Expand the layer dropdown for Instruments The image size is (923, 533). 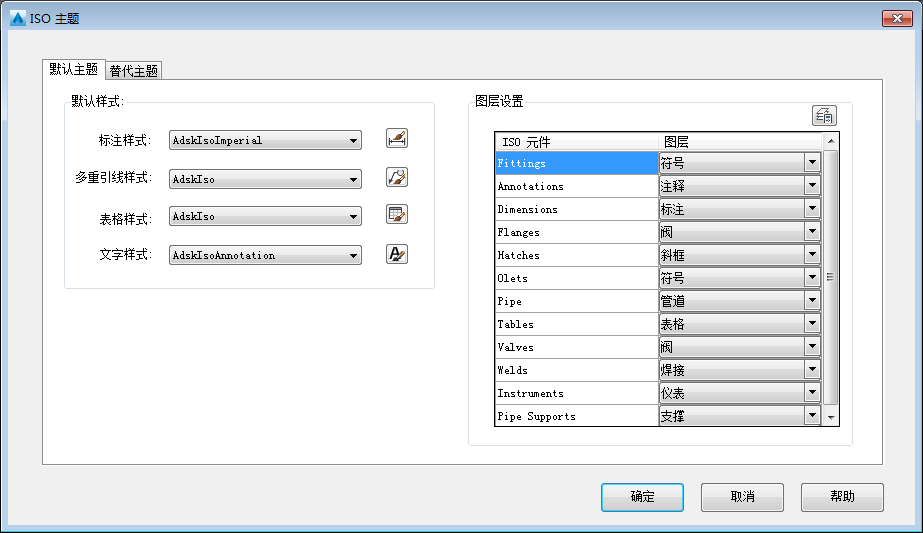pyautogui.click(x=812, y=392)
